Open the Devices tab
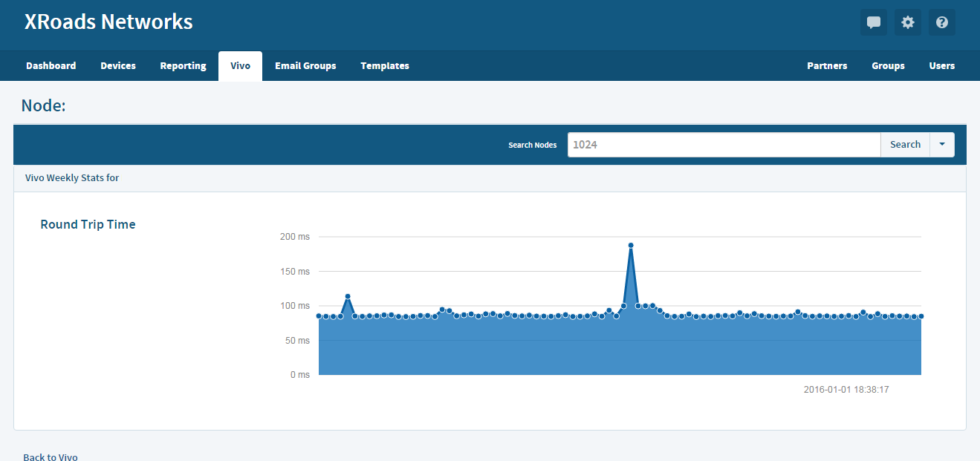Screen dimensions: 980x461 (x=118, y=65)
